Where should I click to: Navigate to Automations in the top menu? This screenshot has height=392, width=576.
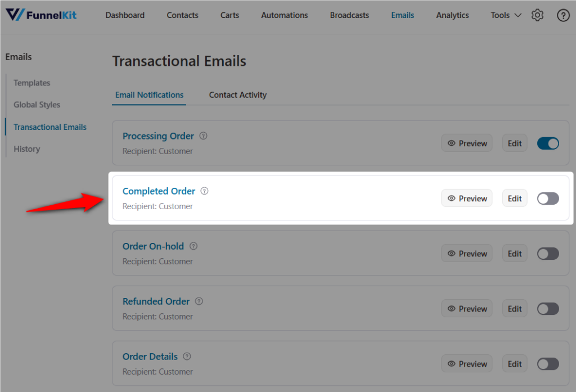coord(284,15)
